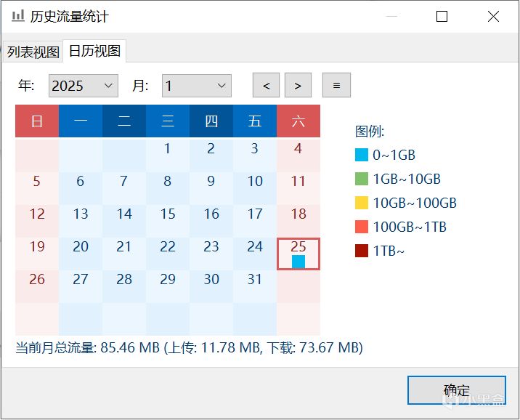
Task: Click the 10GB~100GB yellow legend swatch
Action: click(362, 203)
